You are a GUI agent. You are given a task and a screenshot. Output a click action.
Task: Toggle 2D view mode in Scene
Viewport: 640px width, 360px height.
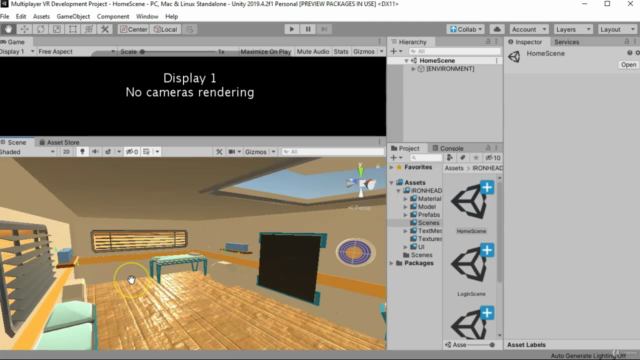(66, 152)
